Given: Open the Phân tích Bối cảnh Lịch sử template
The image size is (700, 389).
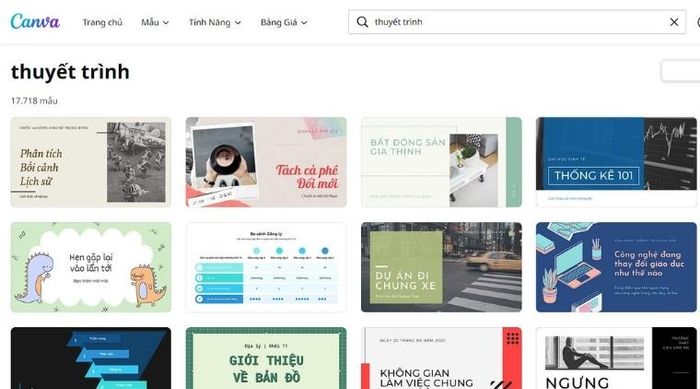Looking at the screenshot, I should point(91,162).
